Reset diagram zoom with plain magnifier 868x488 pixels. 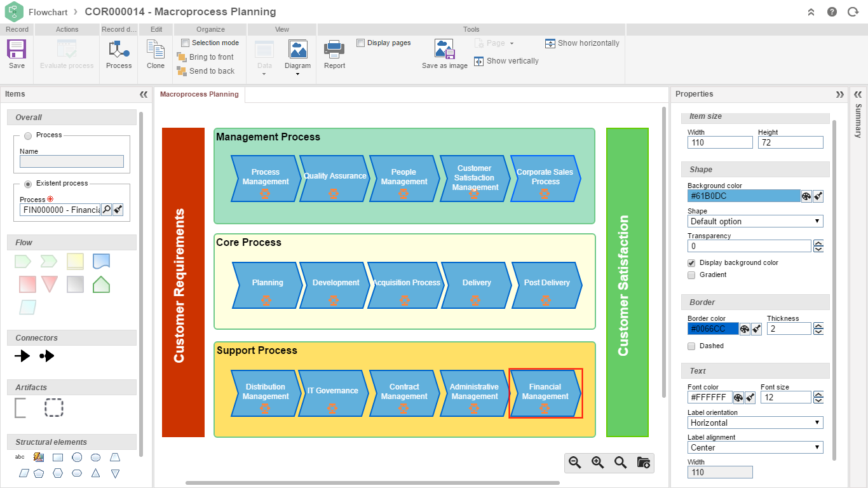pyautogui.click(x=621, y=463)
